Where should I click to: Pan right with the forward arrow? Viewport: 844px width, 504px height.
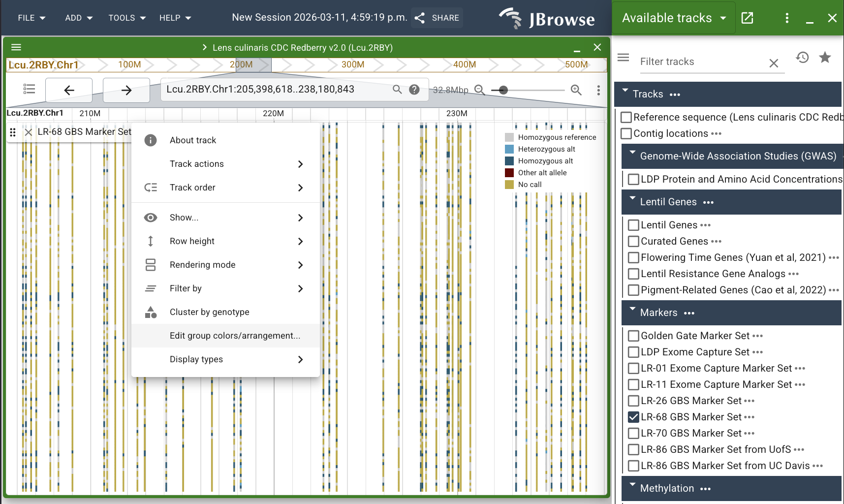126,90
